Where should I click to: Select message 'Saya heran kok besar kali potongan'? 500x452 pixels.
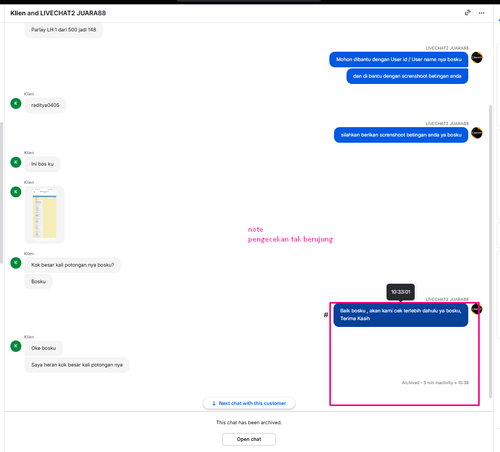coord(77,365)
